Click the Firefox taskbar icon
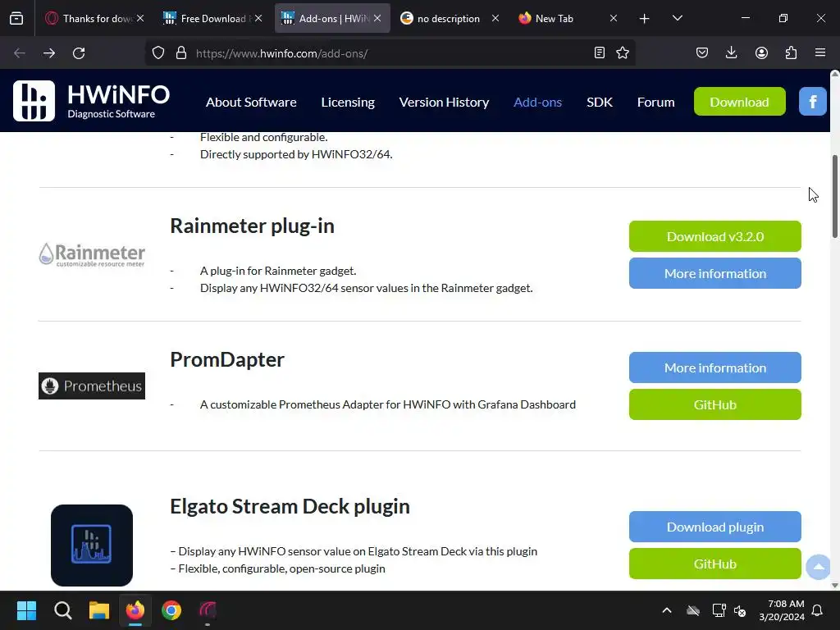Screen dimensions: 840x630 click(x=135, y=610)
